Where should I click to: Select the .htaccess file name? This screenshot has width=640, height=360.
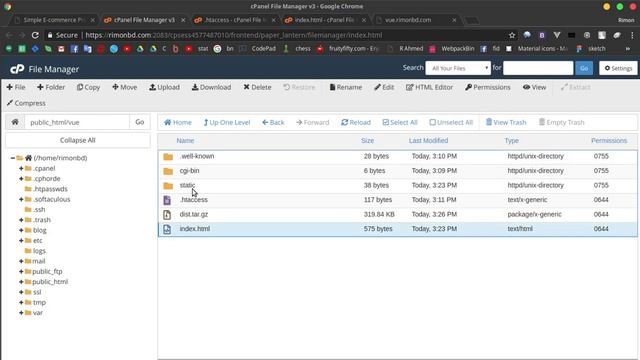pyautogui.click(x=194, y=200)
